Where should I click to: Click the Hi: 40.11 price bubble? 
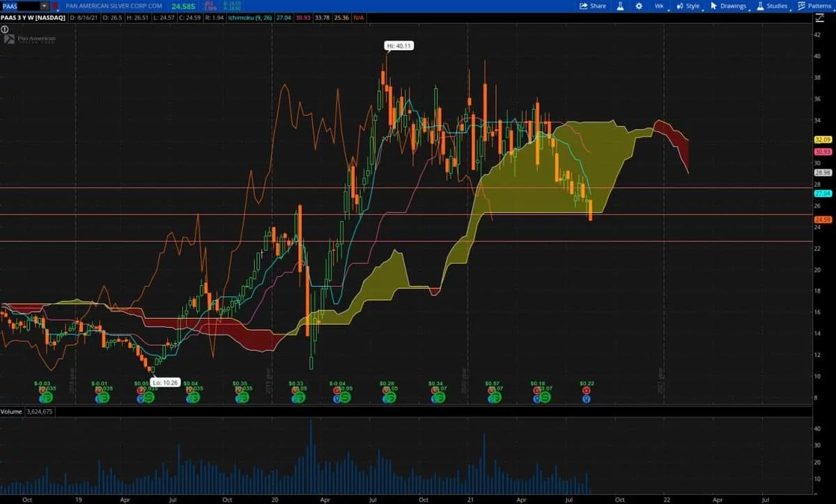pos(398,47)
